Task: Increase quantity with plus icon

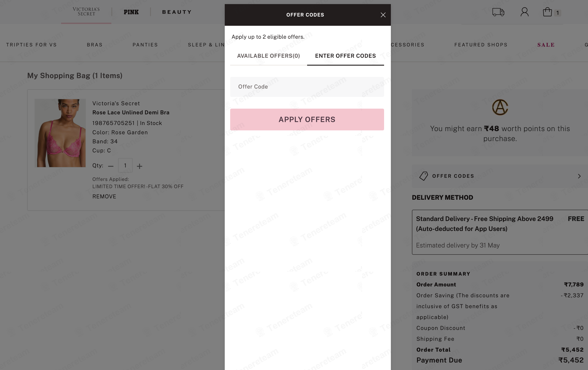Action: click(139, 166)
